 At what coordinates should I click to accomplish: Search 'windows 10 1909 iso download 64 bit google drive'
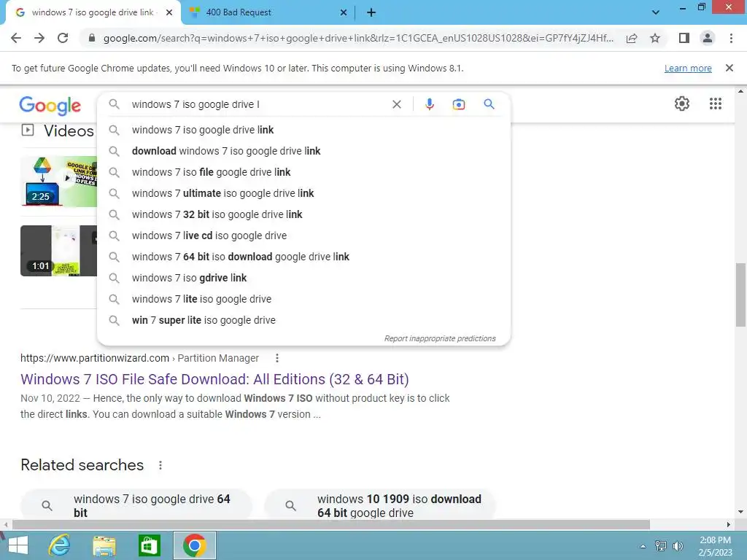[379, 505]
